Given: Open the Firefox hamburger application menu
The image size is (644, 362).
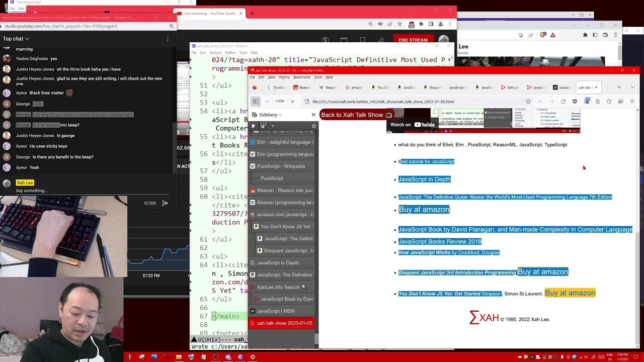Looking at the screenshot, I should (632, 102).
